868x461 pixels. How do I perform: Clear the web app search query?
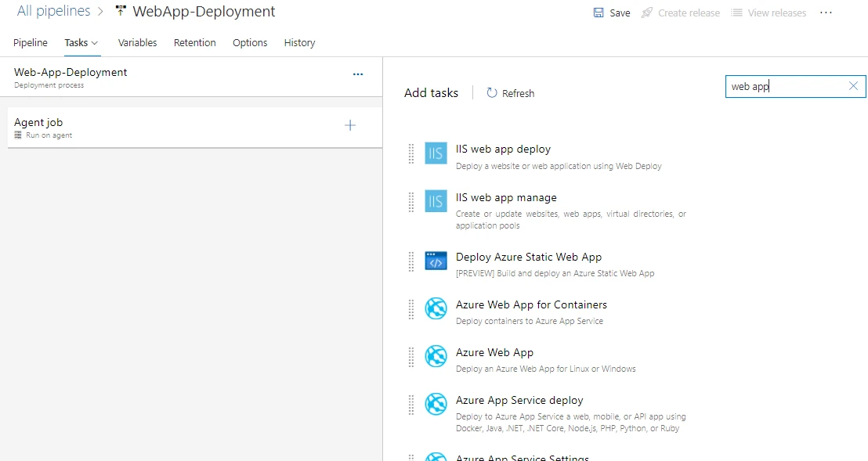point(853,86)
